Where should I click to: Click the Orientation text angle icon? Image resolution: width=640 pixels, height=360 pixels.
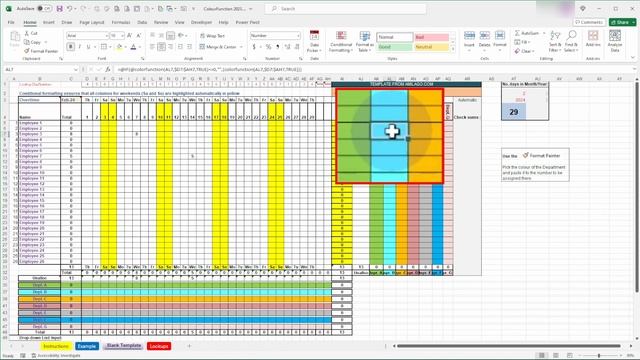(181, 36)
